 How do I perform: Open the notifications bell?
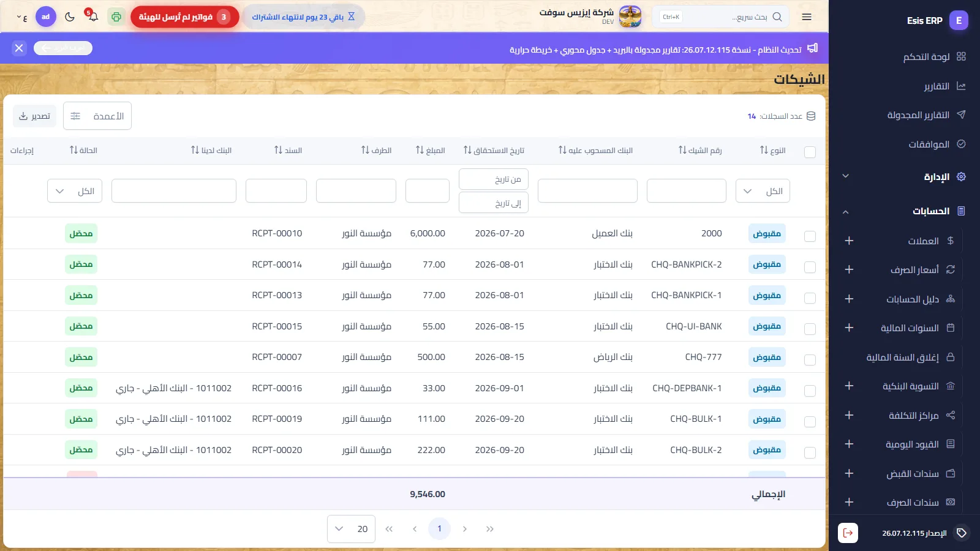tap(92, 17)
